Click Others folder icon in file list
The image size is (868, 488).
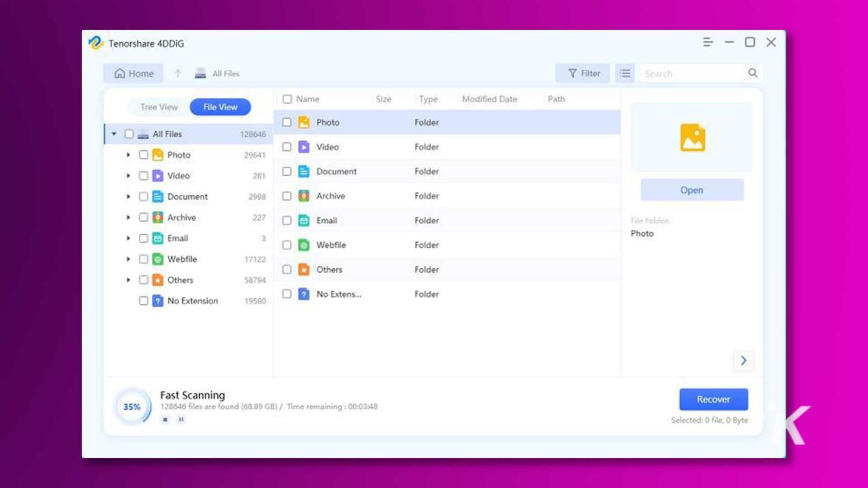pyautogui.click(x=304, y=269)
